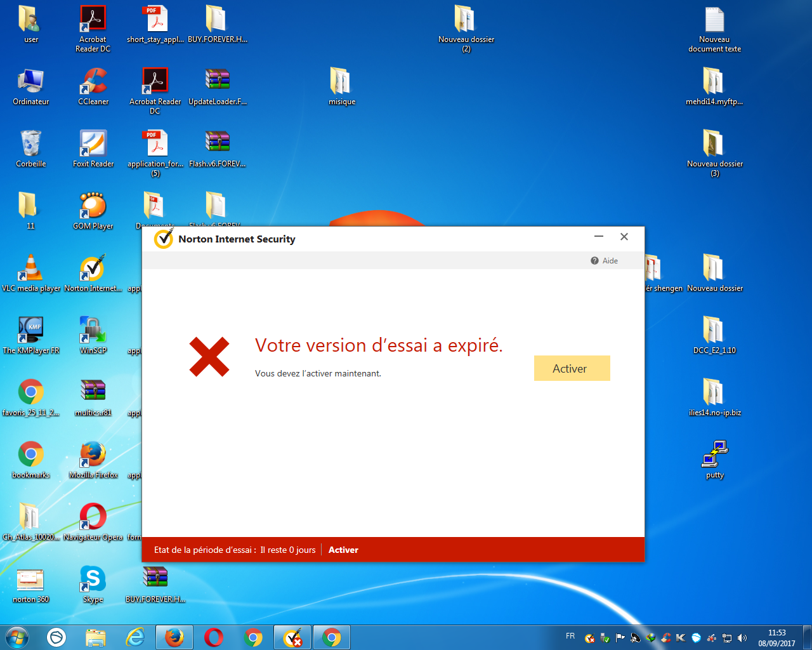Launch WinSCP desktop shortcut
Viewport: 812px width, 650px height.
tap(93, 336)
